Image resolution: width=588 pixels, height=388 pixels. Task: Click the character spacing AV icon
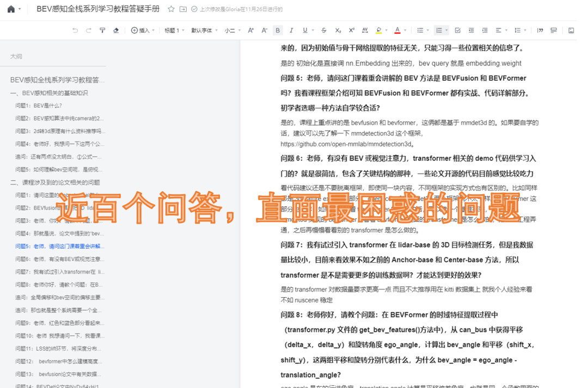(x=365, y=30)
